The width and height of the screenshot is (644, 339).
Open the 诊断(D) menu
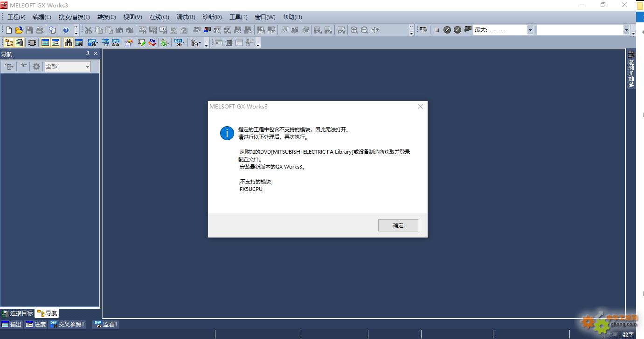coord(212,17)
